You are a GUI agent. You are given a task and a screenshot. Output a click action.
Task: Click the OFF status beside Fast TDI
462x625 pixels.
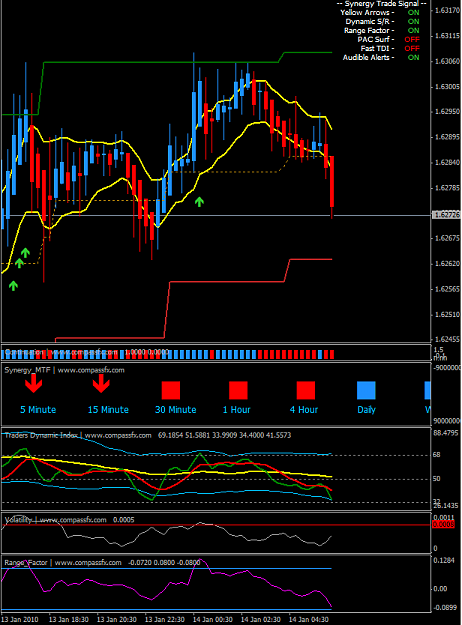point(412,48)
